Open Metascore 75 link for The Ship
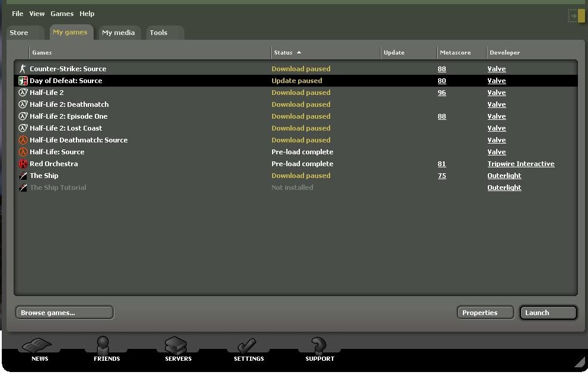The image size is (588, 375). pos(442,176)
